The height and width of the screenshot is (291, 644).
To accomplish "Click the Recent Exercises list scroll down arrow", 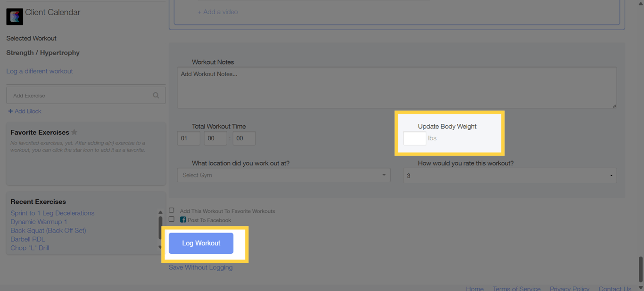I will coord(160,247).
